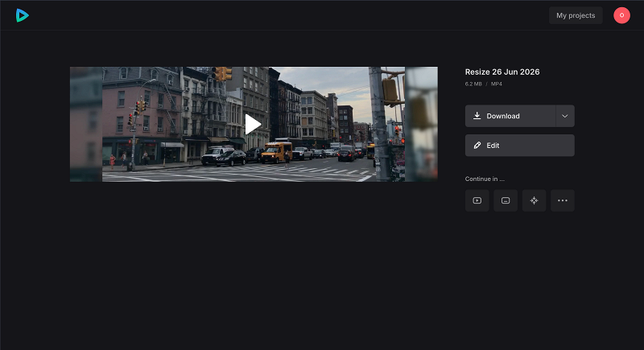Continue in the sparkle AI tool icon

click(x=534, y=200)
